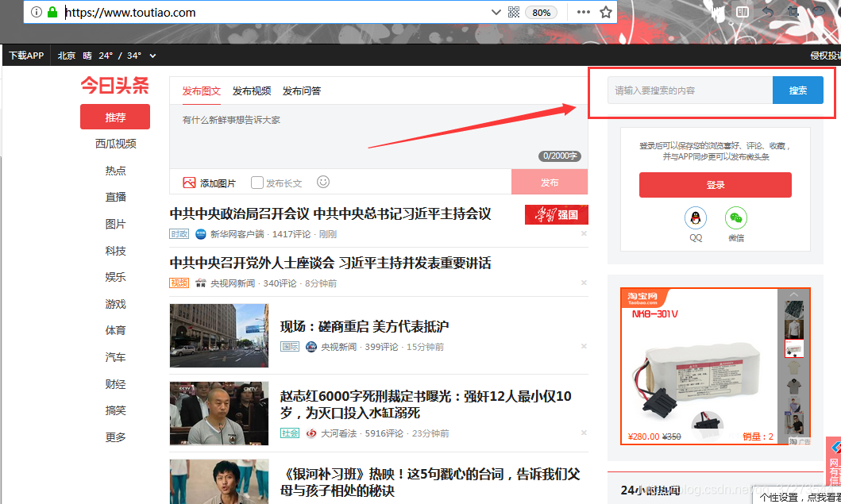Bookmark this page with the star icon

(606, 13)
